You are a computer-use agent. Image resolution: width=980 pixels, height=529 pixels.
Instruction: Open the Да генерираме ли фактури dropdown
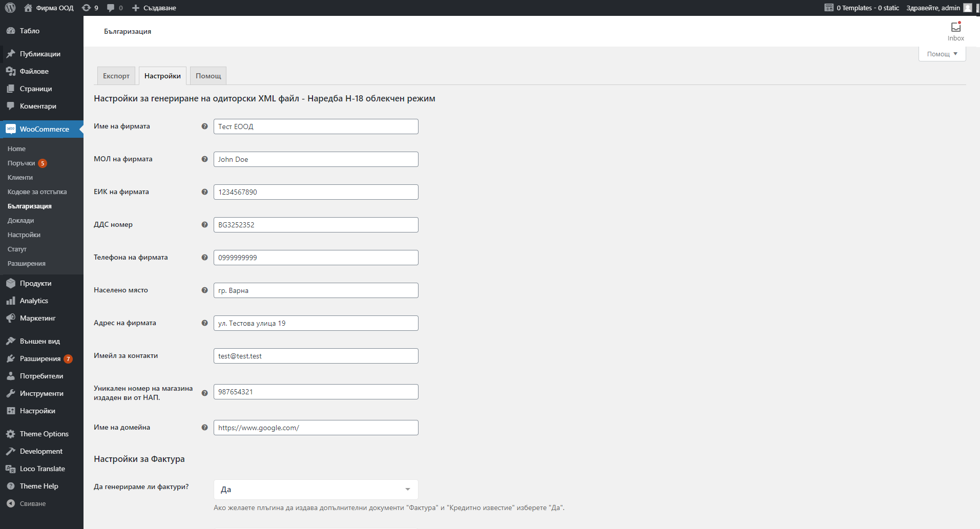click(316, 490)
